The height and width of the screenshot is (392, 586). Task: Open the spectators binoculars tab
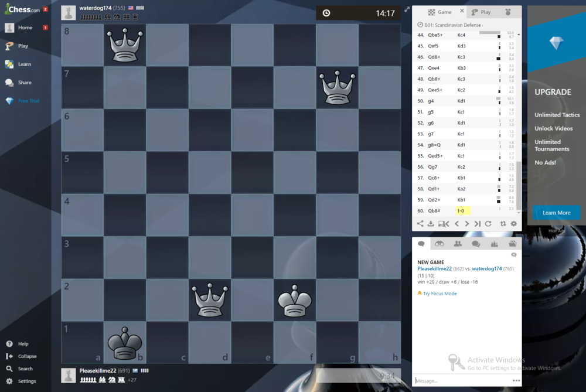tap(439, 244)
